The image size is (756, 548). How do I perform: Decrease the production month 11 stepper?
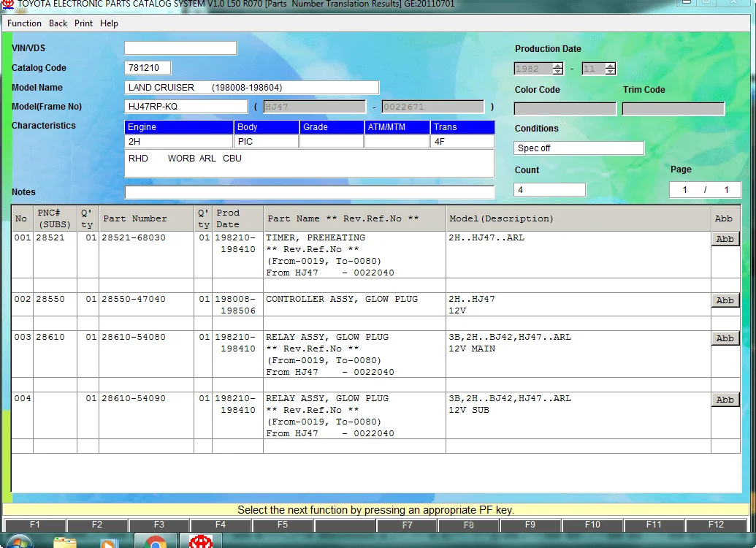click(611, 72)
